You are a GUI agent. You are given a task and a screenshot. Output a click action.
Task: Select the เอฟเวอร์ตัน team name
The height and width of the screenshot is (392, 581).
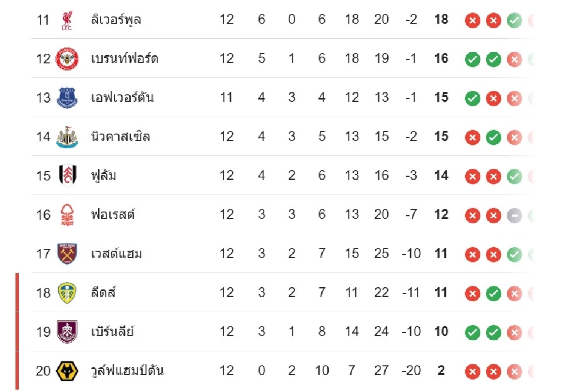[x=122, y=98]
